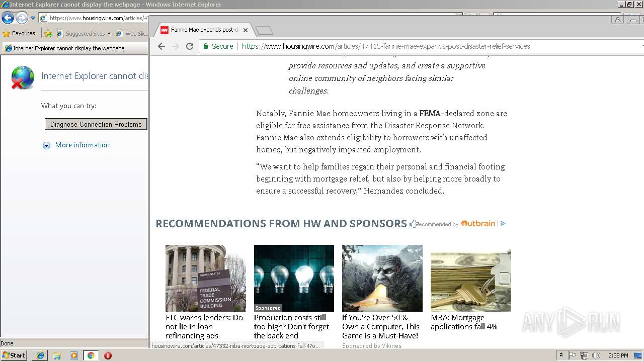This screenshot has height=362, width=644.
Task: Open the keys and money thumbnail
Action: [x=471, y=278]
